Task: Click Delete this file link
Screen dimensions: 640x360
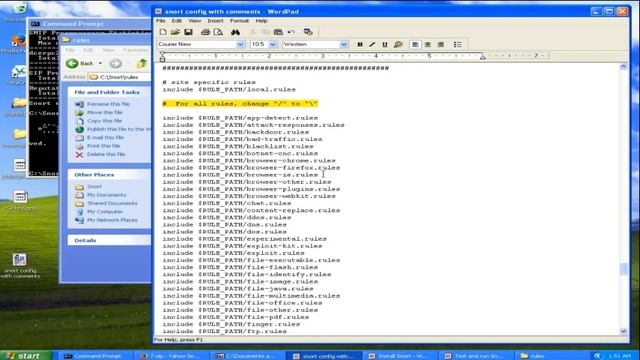Action: (106, 154)
